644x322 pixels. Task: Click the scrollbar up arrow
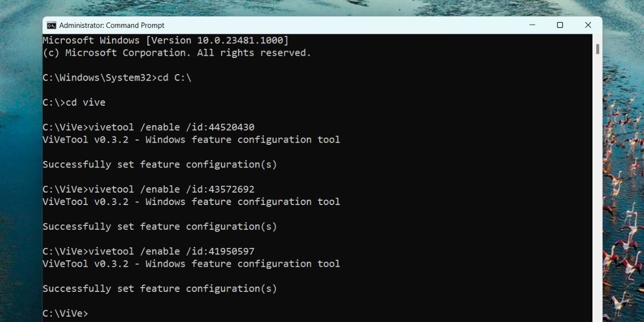tap(597, 39)
